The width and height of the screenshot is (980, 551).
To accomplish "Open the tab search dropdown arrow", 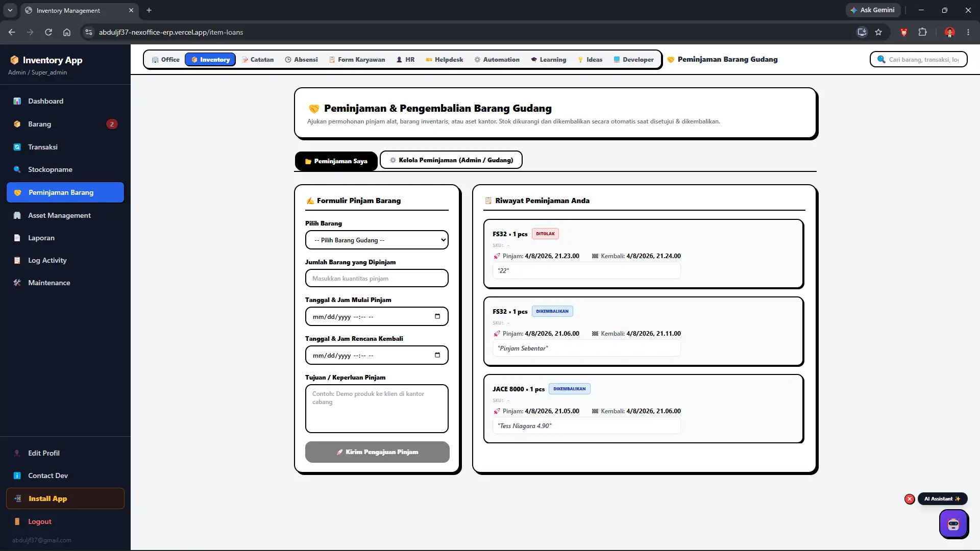I will [10, 10].
